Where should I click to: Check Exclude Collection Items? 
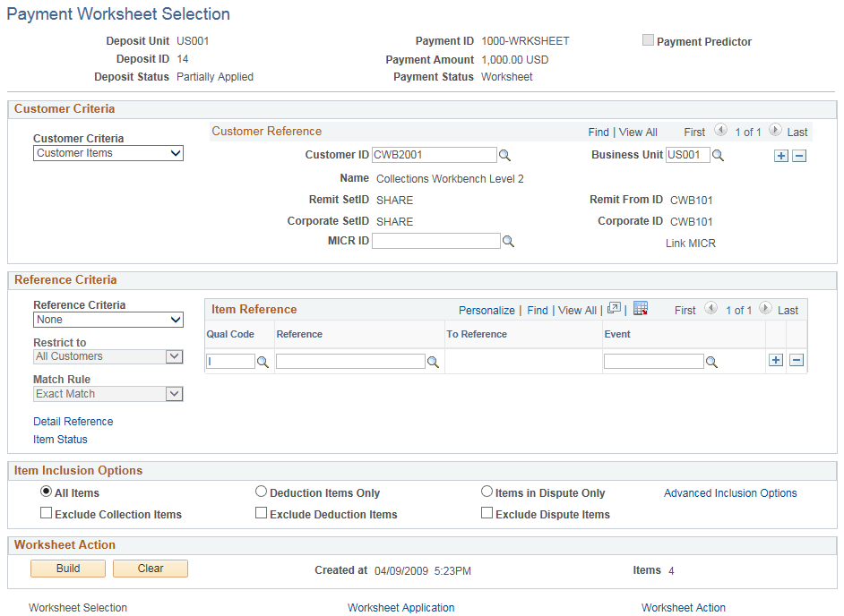tap(45, 512)
